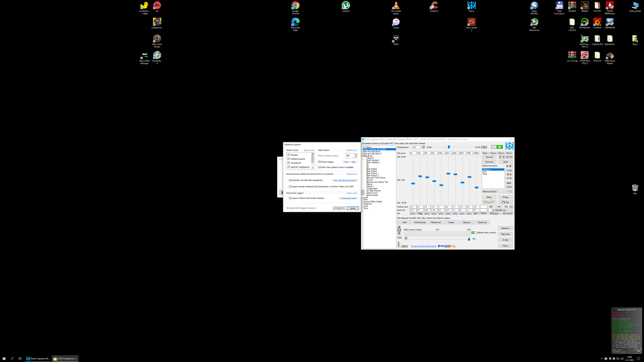644x362 pixels.
Task: Toggle 'Zabránit ořezu vrcholků' checkbox
Action: (x=475, y=233)
